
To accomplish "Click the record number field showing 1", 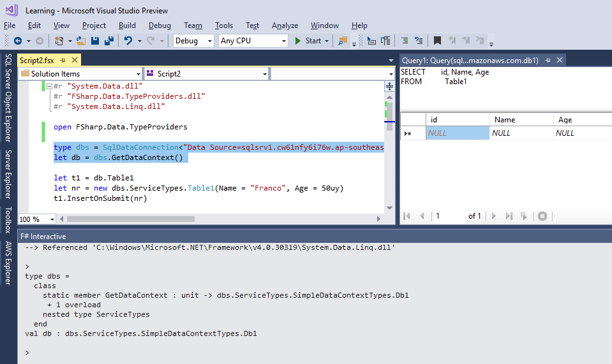I will (x=449, y=216).
